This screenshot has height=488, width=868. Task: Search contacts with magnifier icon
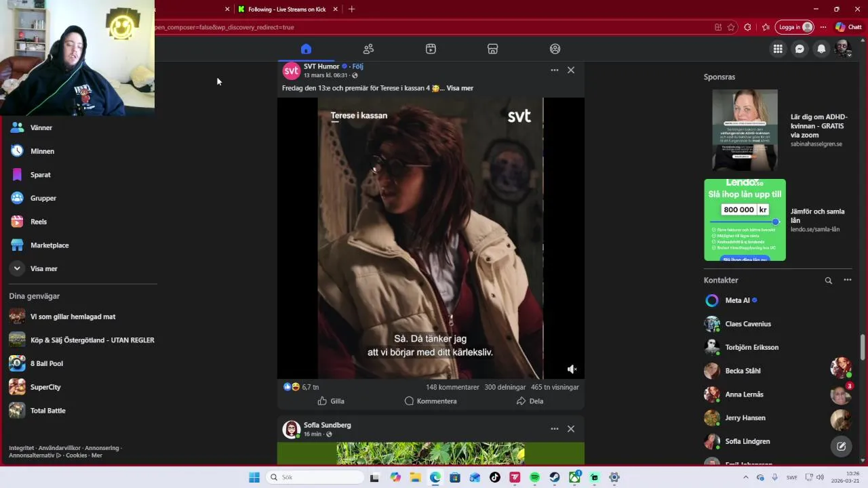[828, 280]
